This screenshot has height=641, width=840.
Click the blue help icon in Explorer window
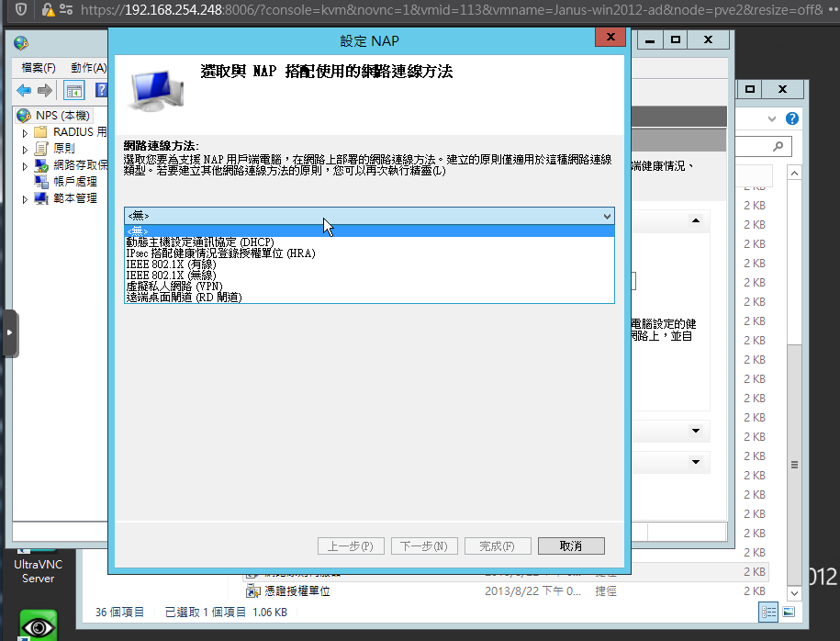pos(791,118)
